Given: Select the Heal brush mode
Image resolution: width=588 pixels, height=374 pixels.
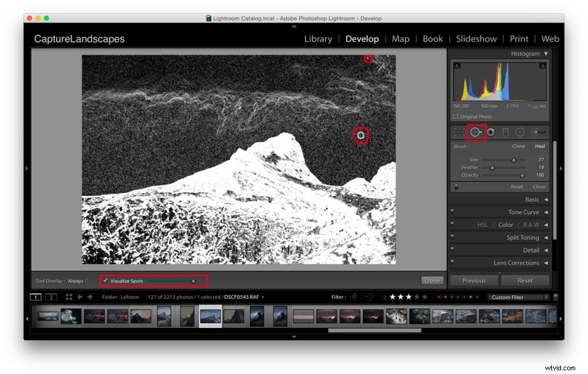Looking at the screenshot, I should [x=540, y=146].
